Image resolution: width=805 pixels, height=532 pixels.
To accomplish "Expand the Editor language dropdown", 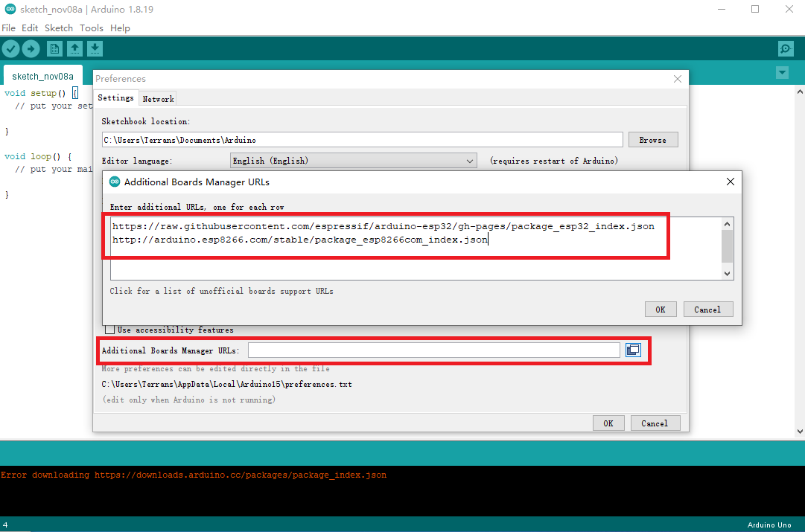I will click(353, 161).
